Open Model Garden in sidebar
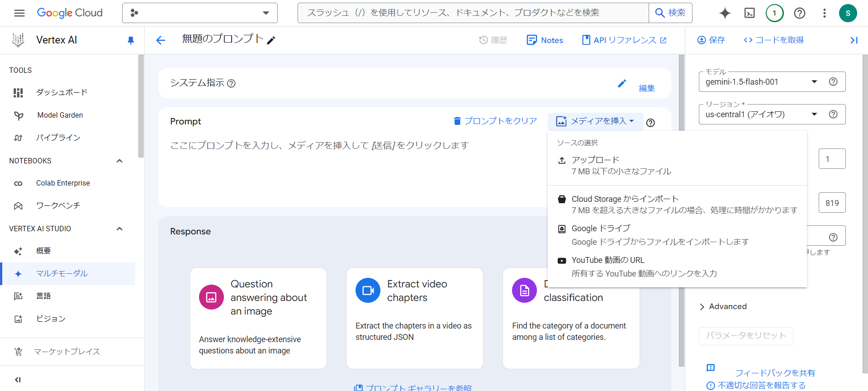 [68, 115]
